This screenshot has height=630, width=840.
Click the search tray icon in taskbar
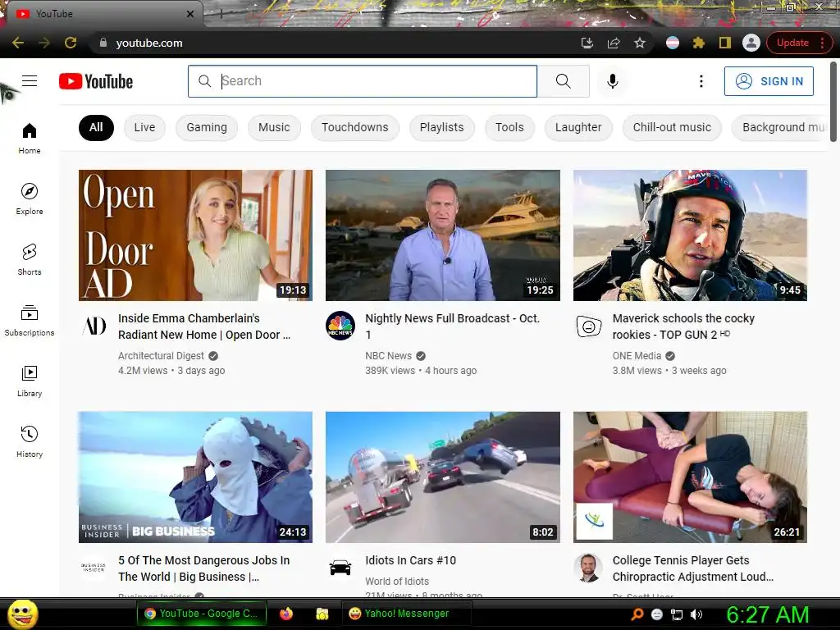[x=637, y=614]
